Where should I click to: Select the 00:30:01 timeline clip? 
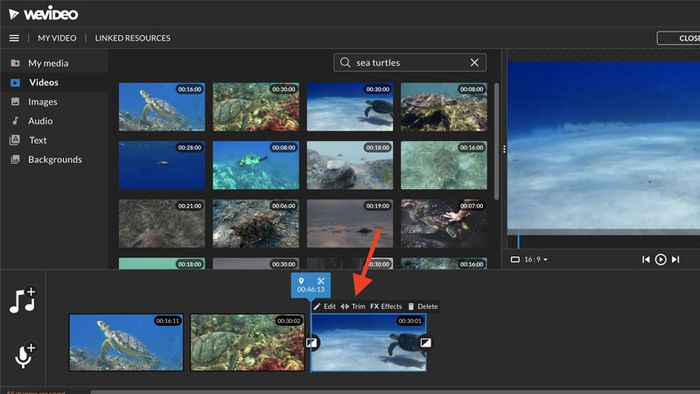(x=369, y=342)
